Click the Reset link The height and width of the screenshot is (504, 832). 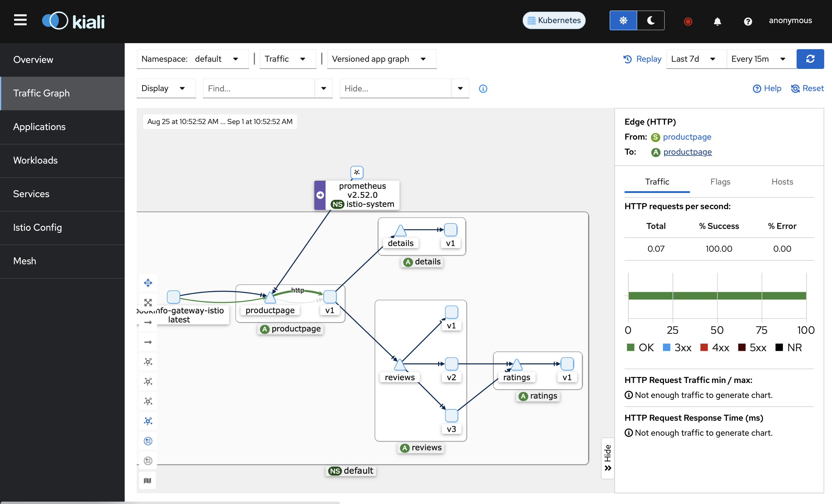point(807,88)
